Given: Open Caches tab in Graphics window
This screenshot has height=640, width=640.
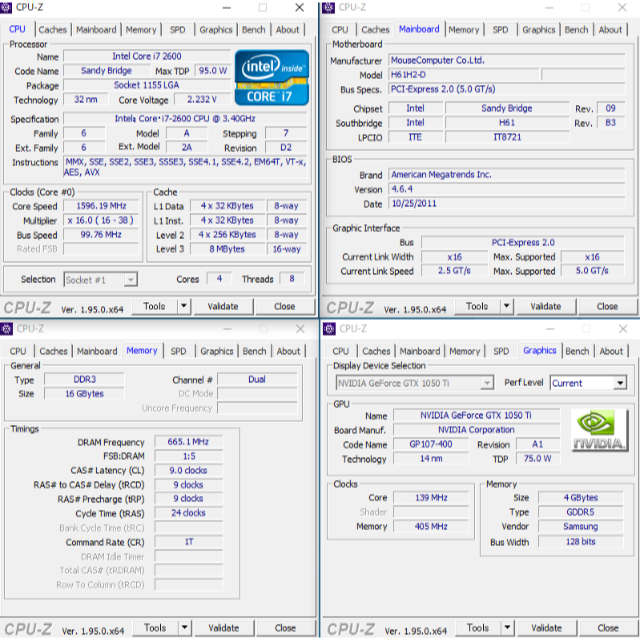Looking at the screenshot, I should click(x=376, y=351).
